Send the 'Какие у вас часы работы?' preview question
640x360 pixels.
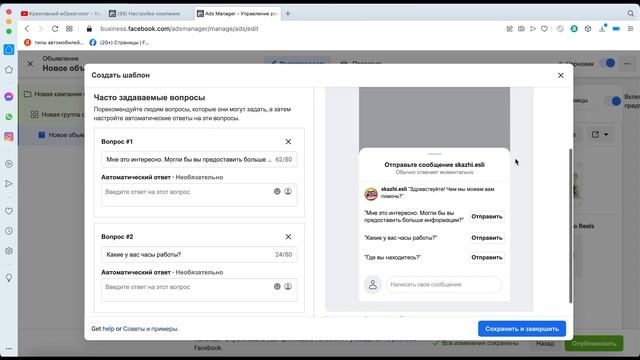coord(487,238)
